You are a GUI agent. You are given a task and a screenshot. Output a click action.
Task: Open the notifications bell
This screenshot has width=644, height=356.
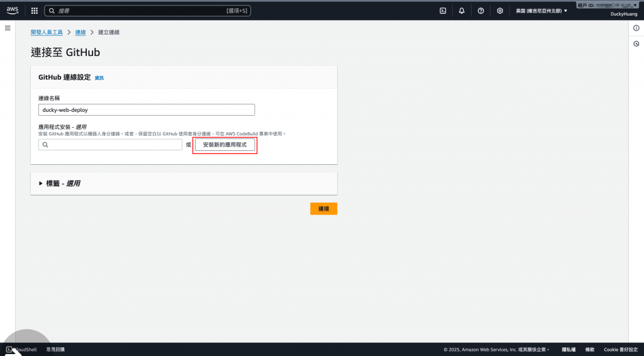[462, 11]
